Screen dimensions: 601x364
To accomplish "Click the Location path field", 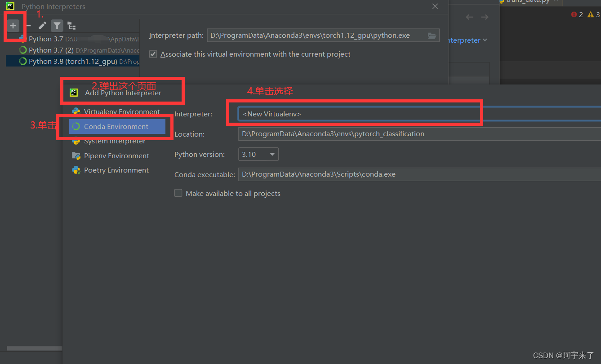I will click(419, 134).
